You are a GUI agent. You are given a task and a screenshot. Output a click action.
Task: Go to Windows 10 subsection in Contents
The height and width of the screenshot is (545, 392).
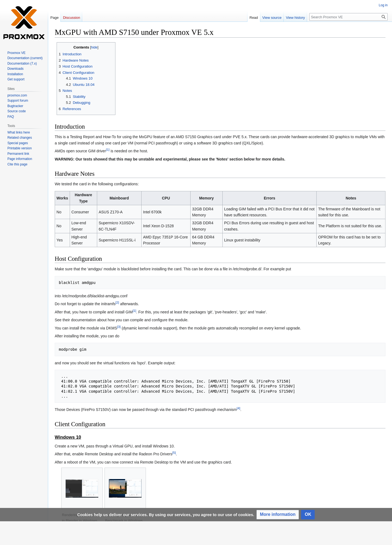[x=82, y=78]
